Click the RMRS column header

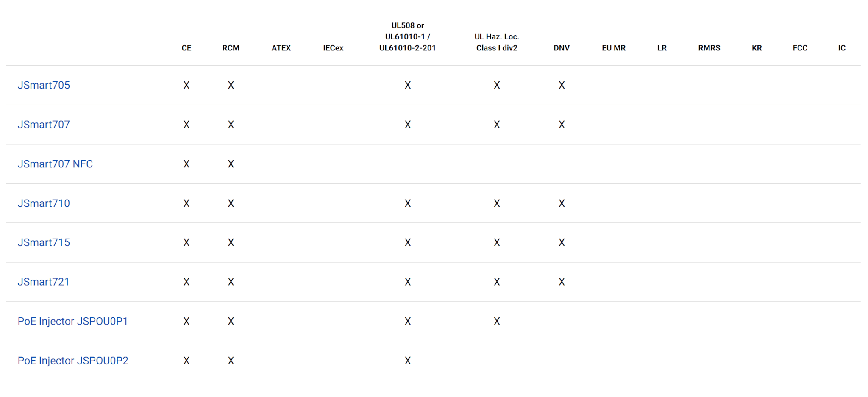[709, 48]
